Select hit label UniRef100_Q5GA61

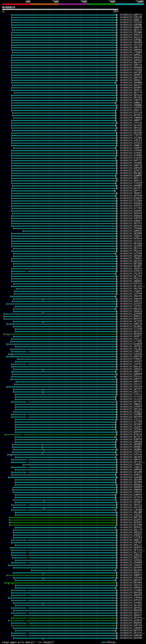point(131,485)
